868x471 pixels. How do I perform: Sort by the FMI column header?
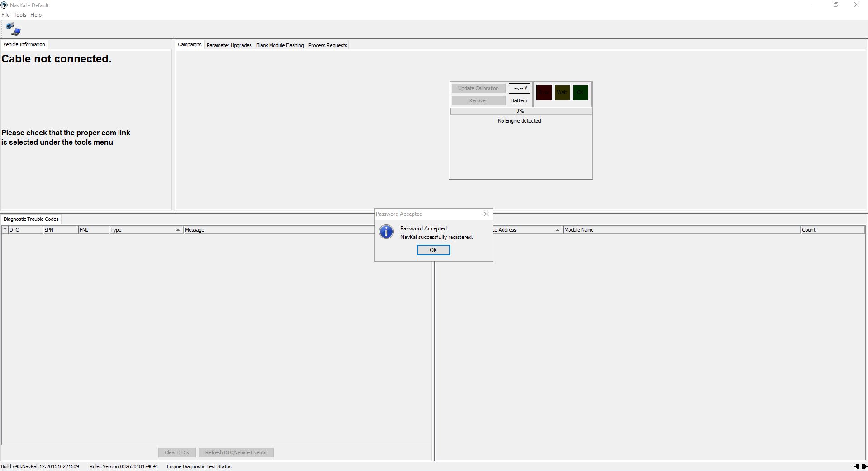coord(94,230)
